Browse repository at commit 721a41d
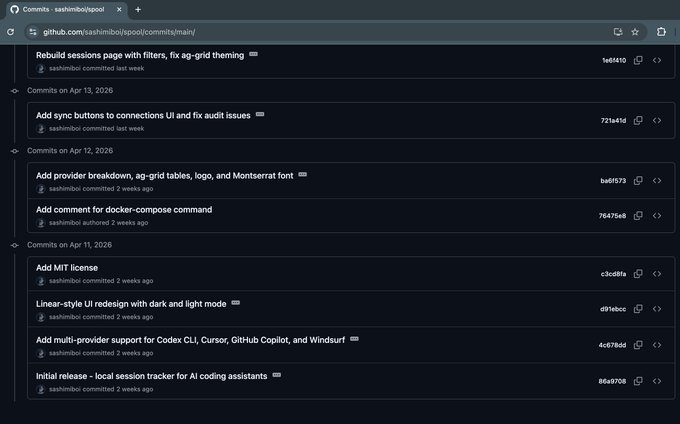 [x=657, y=121]
